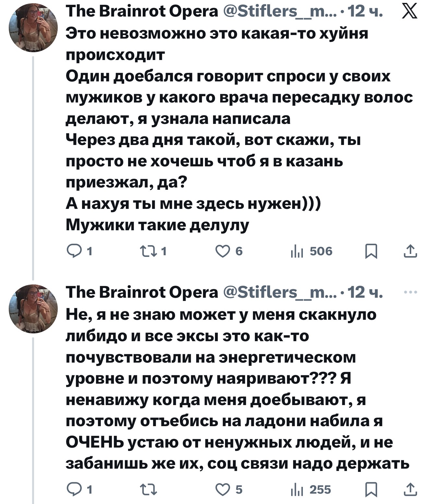Screen dimensions: 428x504
Task: Open The Brainrot Opera name on second tweet
Action: (142, 293)
